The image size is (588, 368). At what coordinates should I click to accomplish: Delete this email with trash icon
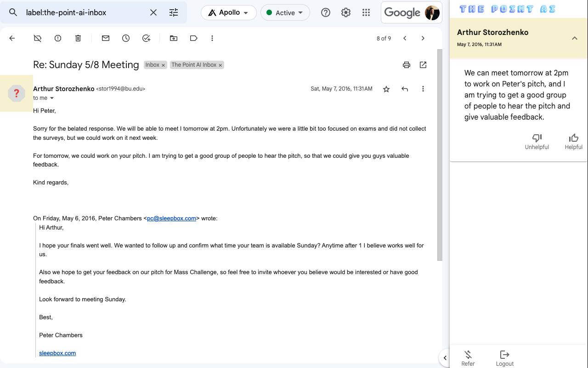[78, 38]
